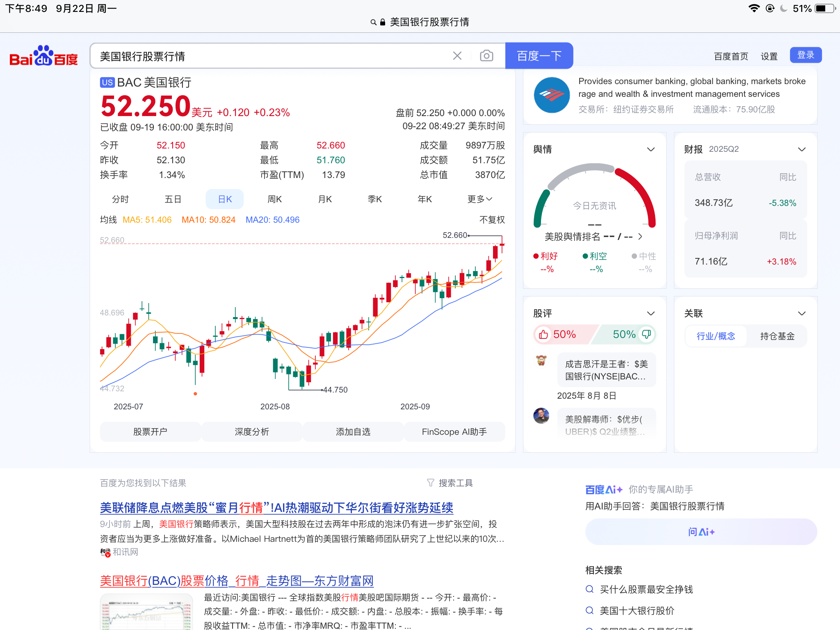840x630 pixels.
Task: Expand the 财报 panel chevron
Action: pyautogui.click(x=801, y=149)
